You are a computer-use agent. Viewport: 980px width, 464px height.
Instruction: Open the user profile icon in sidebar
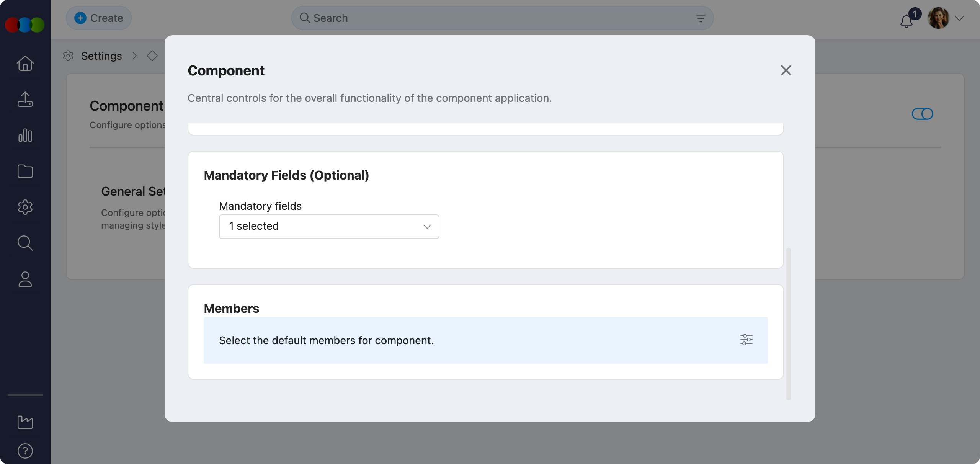click(x=25, y=279)
